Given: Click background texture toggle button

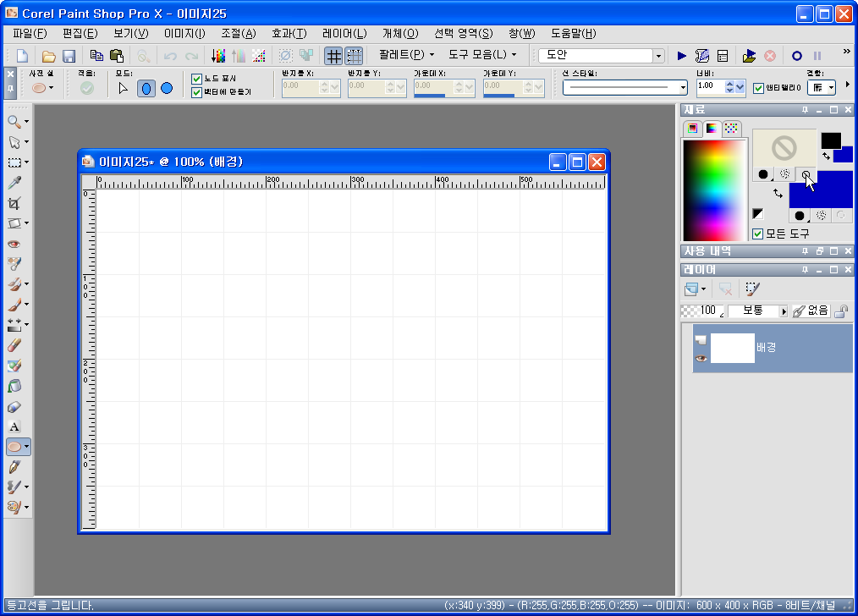Looking at the screenshot, I should (x=821, y=215).
